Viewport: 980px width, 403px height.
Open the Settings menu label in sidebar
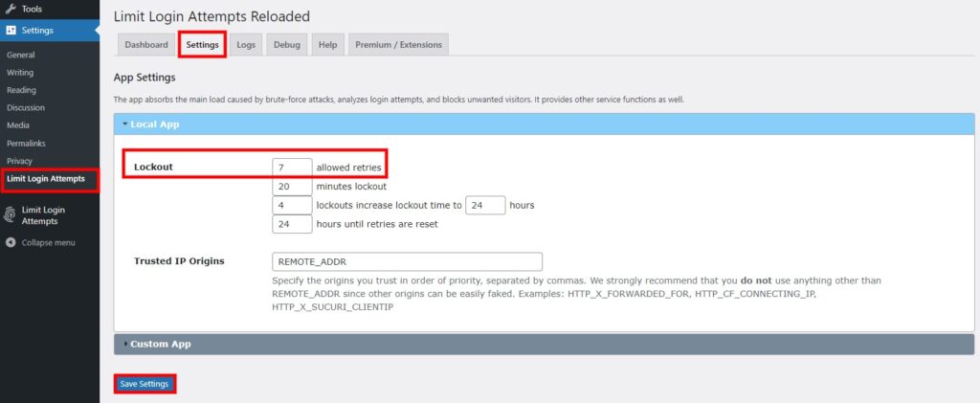coord(37,30)
